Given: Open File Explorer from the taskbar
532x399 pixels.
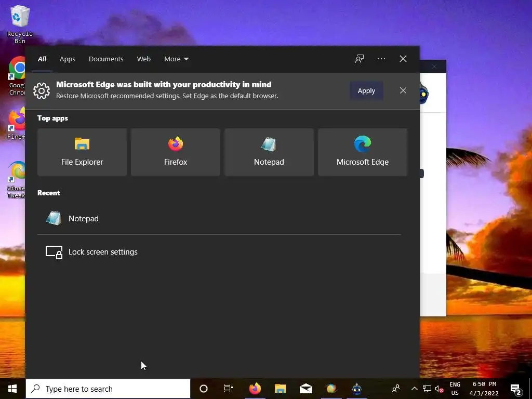Looking at the screenshot, I should click(280, 389).
